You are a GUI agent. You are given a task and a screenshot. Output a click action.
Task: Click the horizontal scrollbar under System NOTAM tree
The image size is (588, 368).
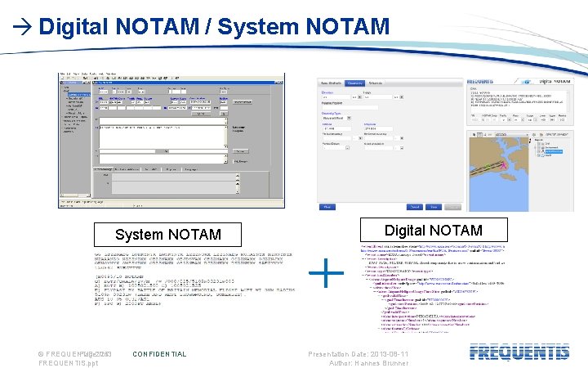(x=75, y=195)
